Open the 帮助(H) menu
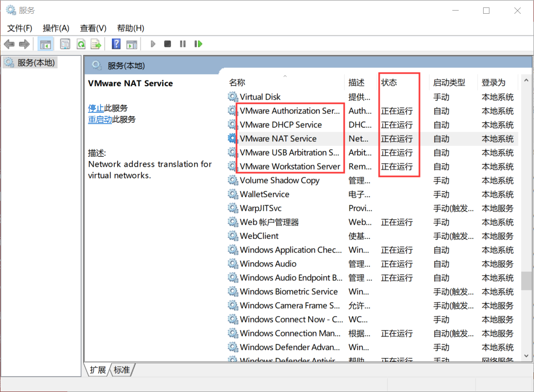The width and height of the screenshot is (534, 392). pos(130,28)
